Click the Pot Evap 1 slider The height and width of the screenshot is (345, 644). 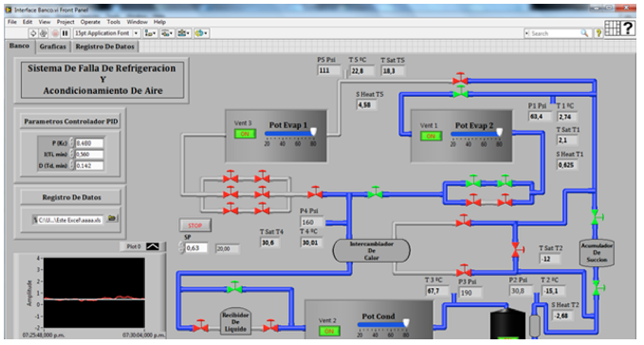[290, 133]
